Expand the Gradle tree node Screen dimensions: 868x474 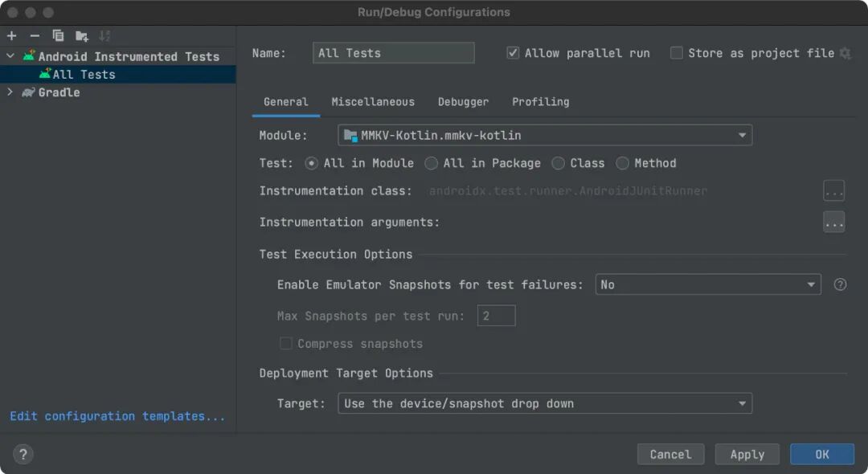tap(10, 92)
